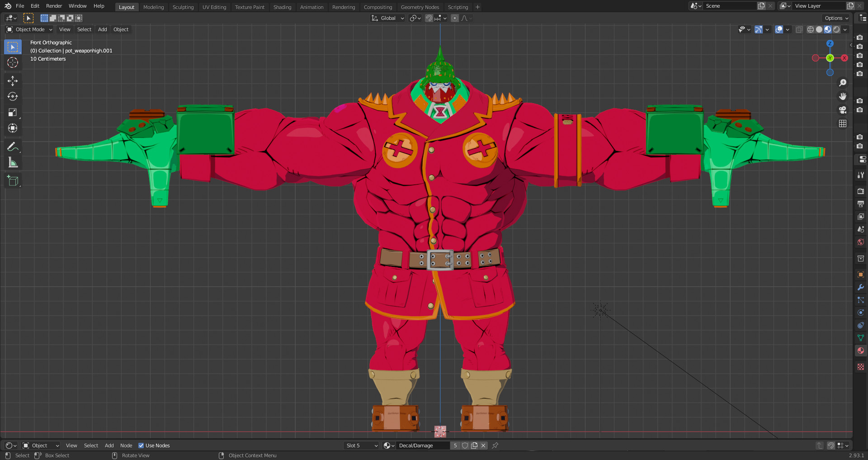Open the shader editor Node menu
This screenshot has height=460, width=868.
tap(126, 446)
